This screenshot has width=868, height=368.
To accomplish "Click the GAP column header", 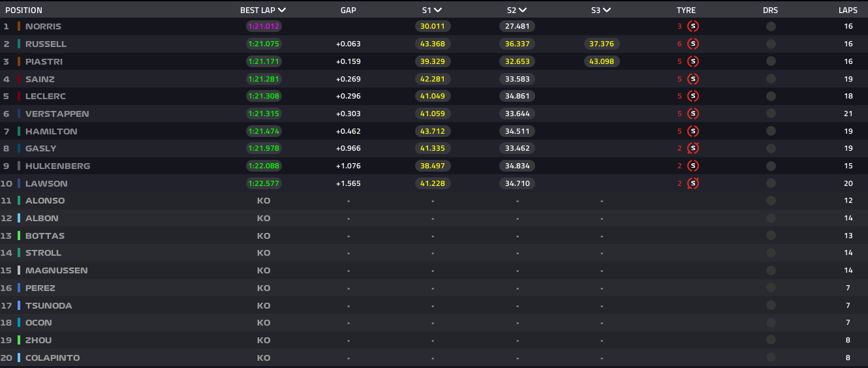I will (349, 10).
